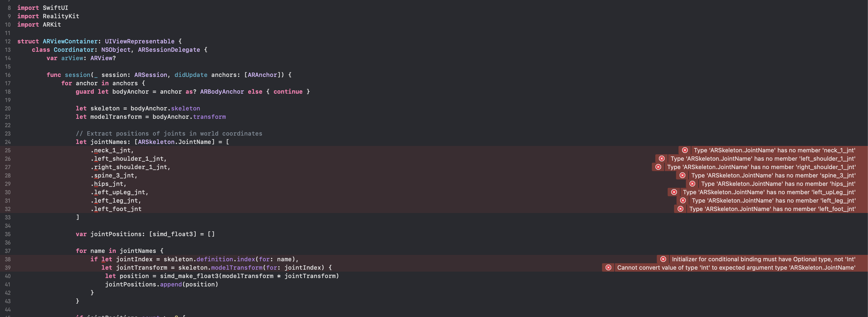
Task: Click the ARBodyAnchor type on line 18
Action: (222, 91)
